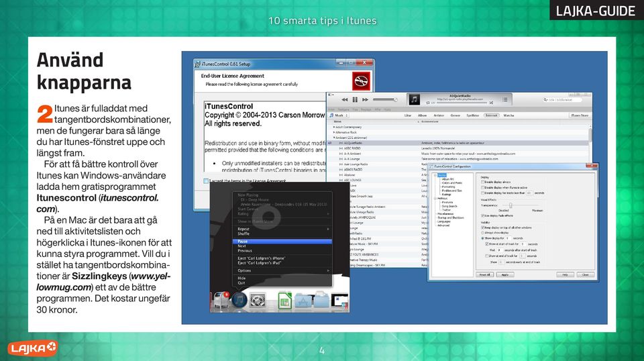Uncheck Keep display on top of windows
This screenshot has width=644, height=361.
click(482, 227)
